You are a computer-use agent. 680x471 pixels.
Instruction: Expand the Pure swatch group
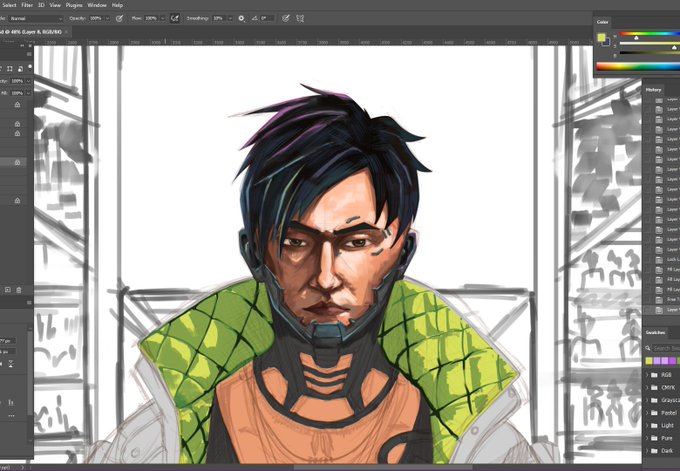[647, 438]
